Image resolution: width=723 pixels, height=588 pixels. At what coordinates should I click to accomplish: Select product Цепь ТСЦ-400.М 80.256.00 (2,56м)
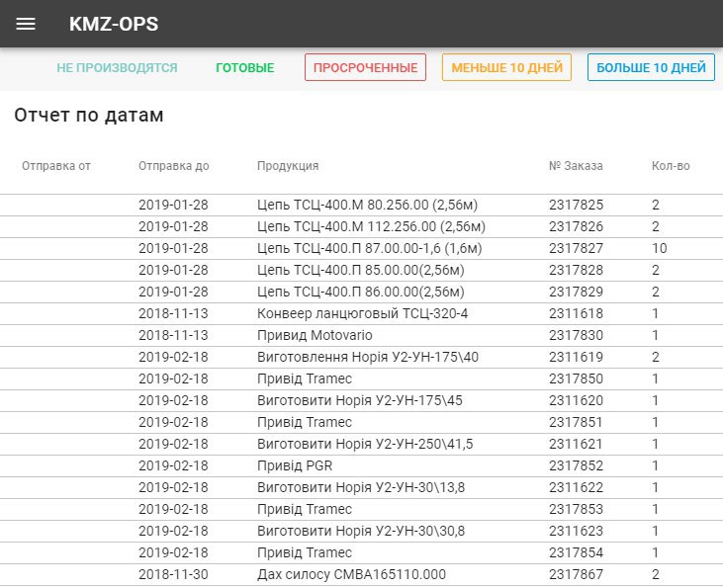tap(368, 205)
